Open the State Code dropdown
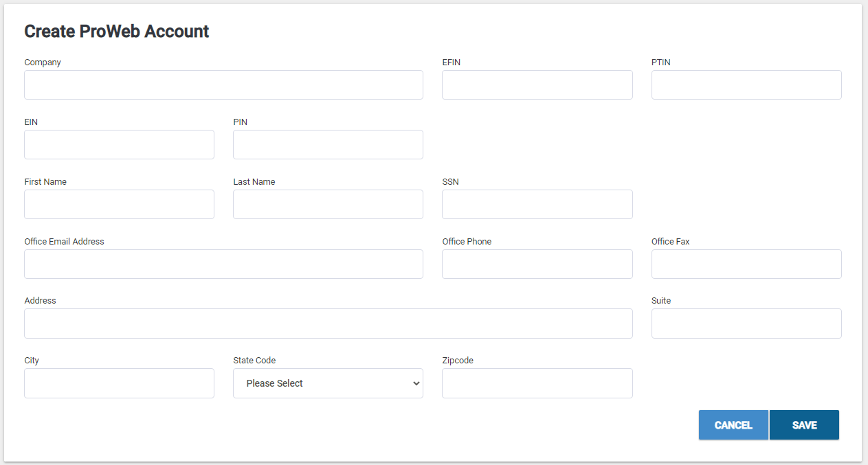The height and width of the screenshot is (465, 868). click(x=328, y=383)
